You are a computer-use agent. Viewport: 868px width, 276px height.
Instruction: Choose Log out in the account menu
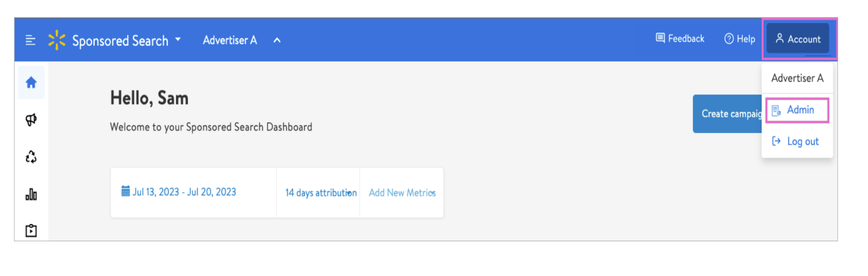pos(797,141)
